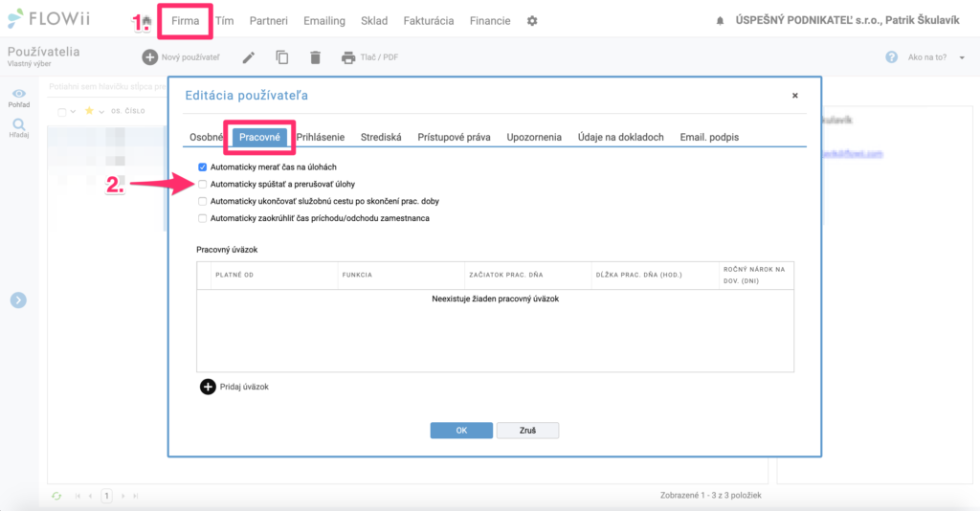Switch to the Prihlásenie tab
Screen dimensions: 980x511
tap(320, 138)
